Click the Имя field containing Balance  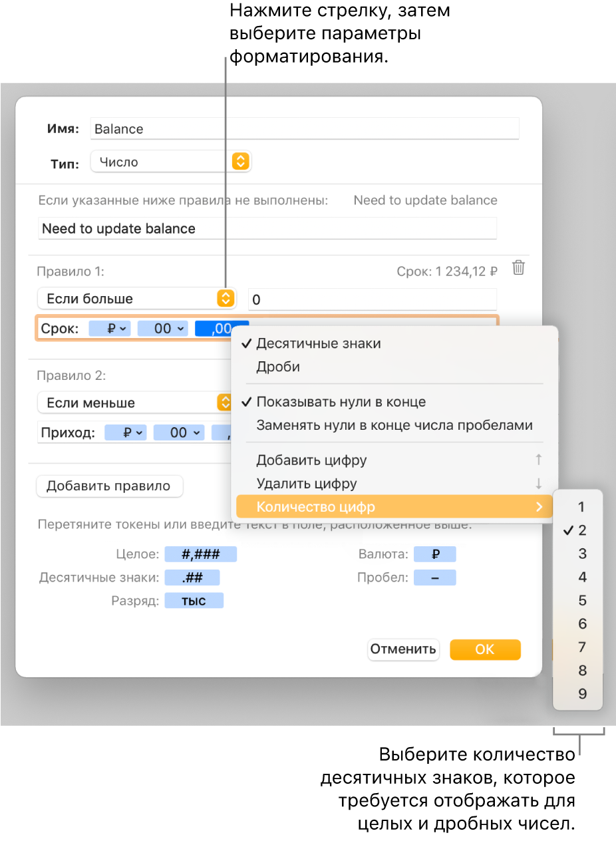point(304,129)
